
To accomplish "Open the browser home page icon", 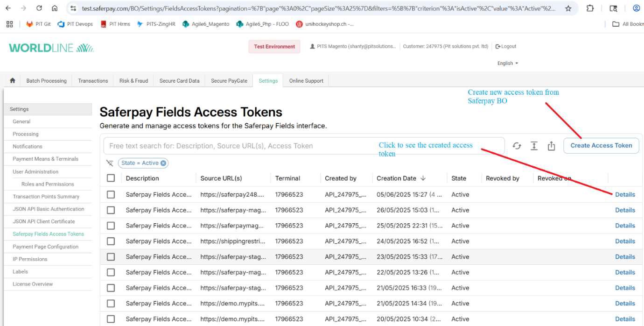I will point(55,8).
